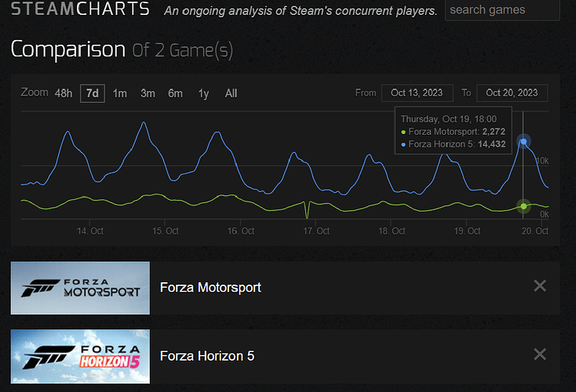Viewport: 576px width, 392px height.
Task: Focus the search games field
Action: (x=502, y=10)
